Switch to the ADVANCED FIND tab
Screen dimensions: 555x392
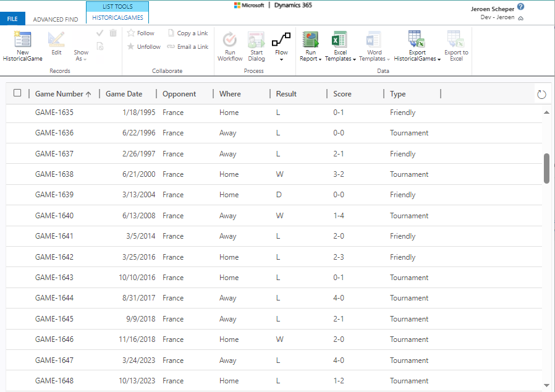[x=56, y=19]
